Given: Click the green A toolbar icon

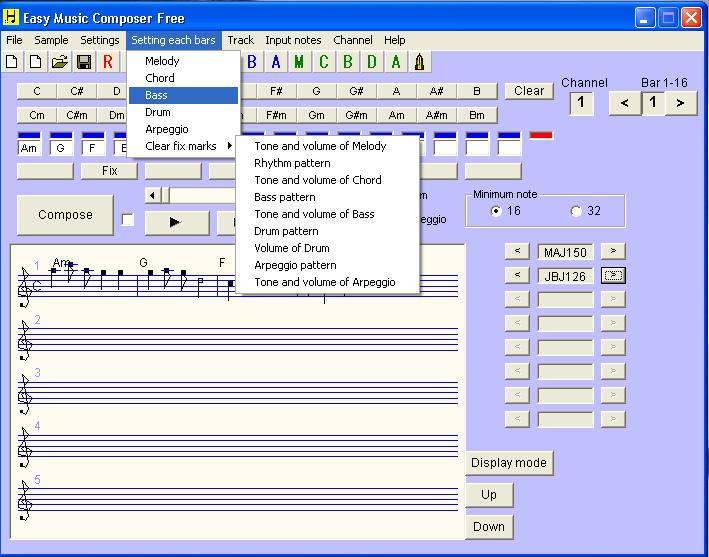Looking at the screenshot, I should [396, 61].
